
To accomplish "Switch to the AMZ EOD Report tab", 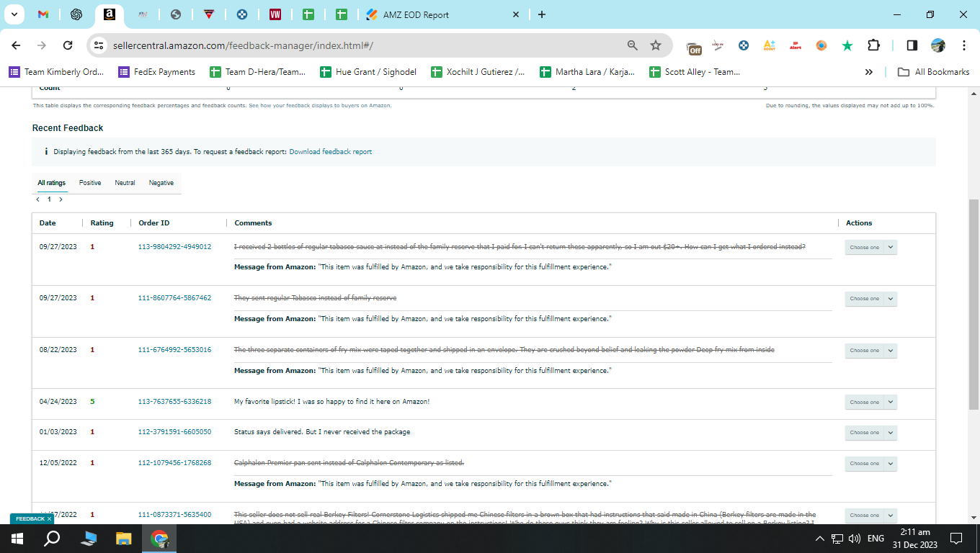I will 416,14.
